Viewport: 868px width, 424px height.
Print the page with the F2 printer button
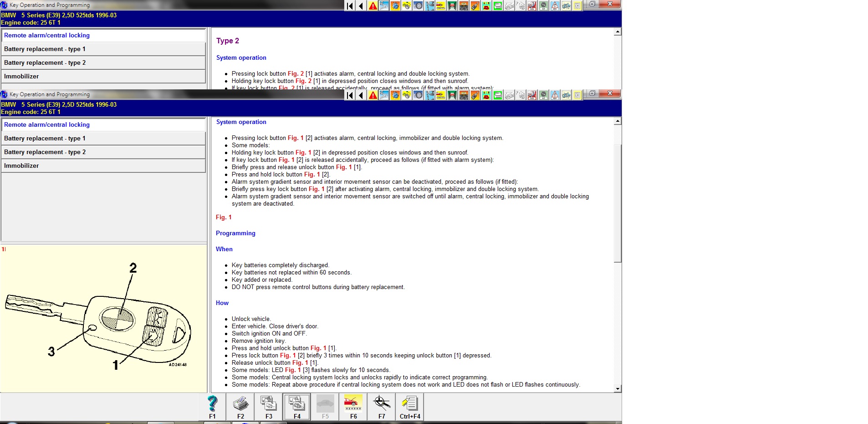click(240, 406)
